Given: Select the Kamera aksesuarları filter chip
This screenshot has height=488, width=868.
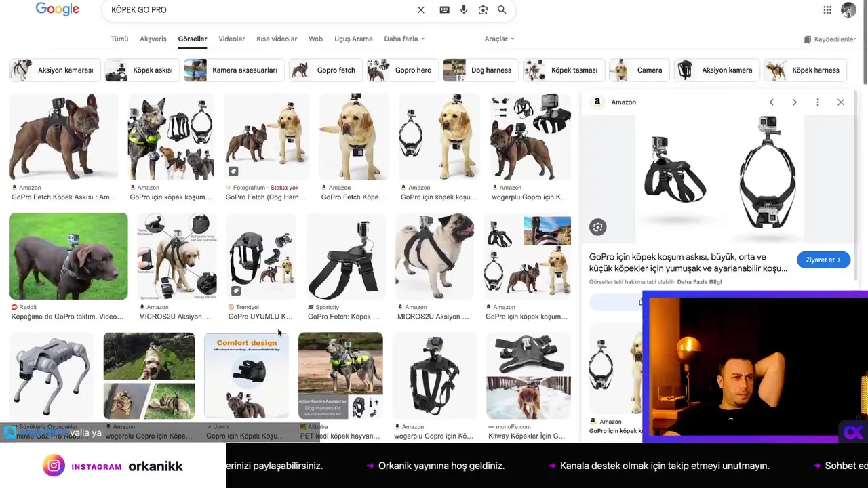Looking at the screenshot, I should [x=234, y=70].
